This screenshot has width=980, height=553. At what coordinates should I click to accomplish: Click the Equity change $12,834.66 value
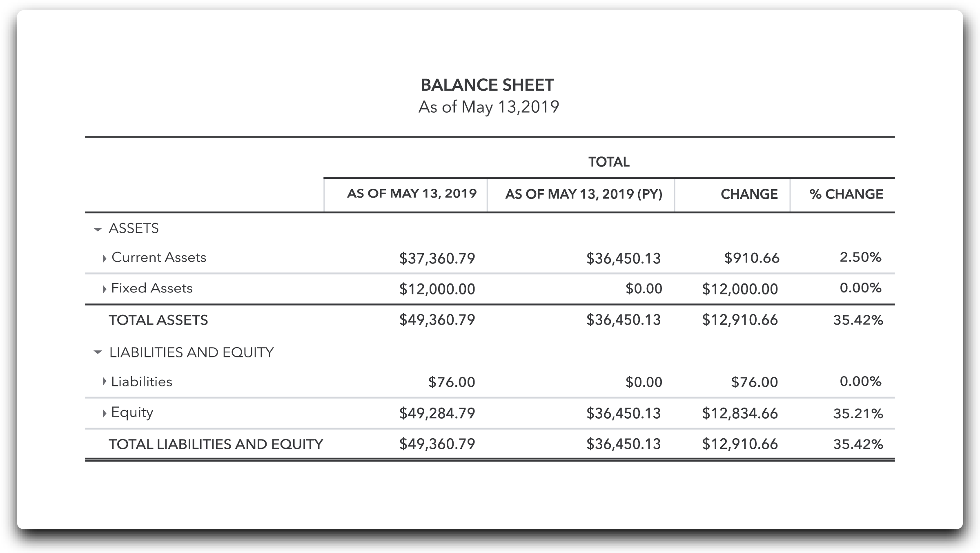pyautogui.click(x=739, y=413)
